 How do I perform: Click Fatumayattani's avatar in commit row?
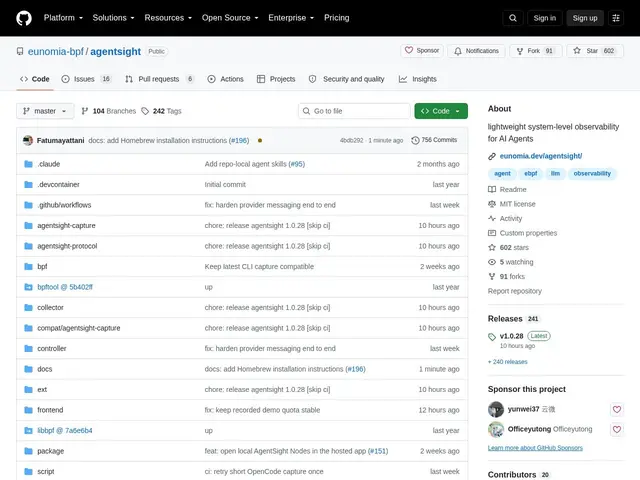(28, 140)
